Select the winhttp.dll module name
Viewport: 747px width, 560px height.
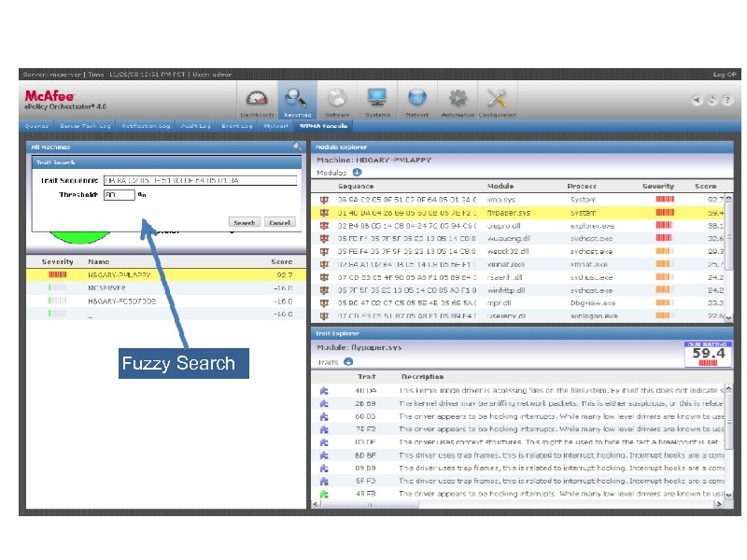507,290
